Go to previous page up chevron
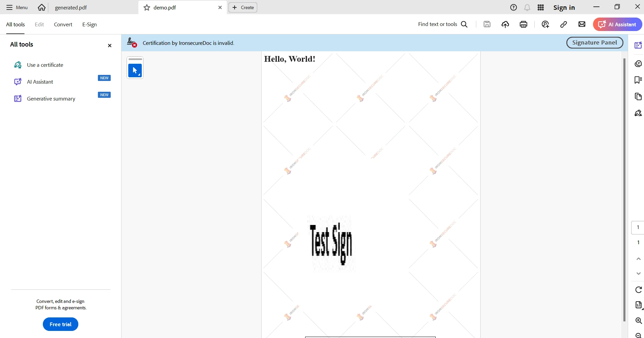Image resolution: width=644 pixels, height=338 pixels. pyautogui.click(x=638, y=259)
